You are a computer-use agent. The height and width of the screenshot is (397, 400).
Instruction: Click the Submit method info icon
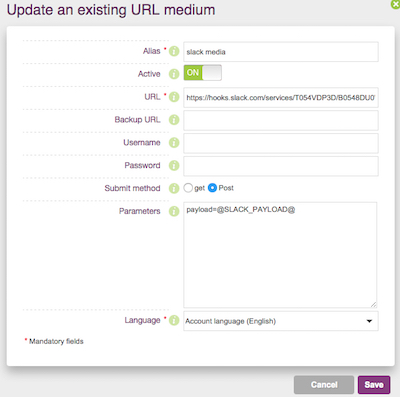click(174, 188)
